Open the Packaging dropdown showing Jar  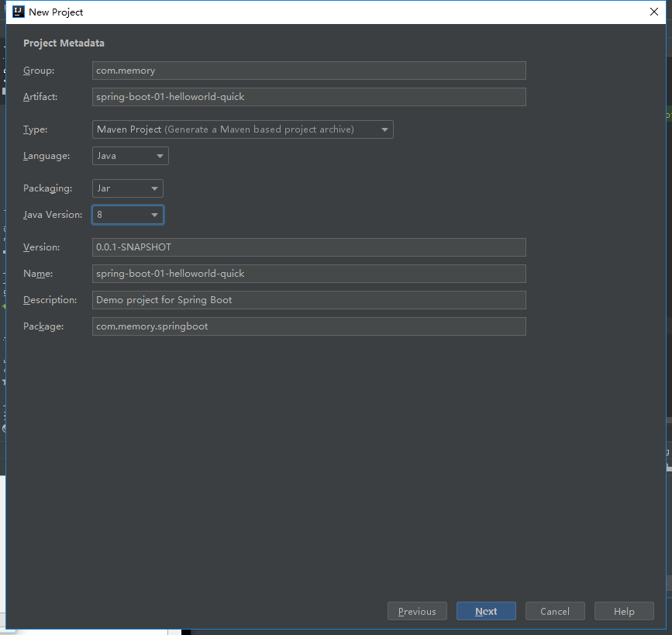coord(128,188)
